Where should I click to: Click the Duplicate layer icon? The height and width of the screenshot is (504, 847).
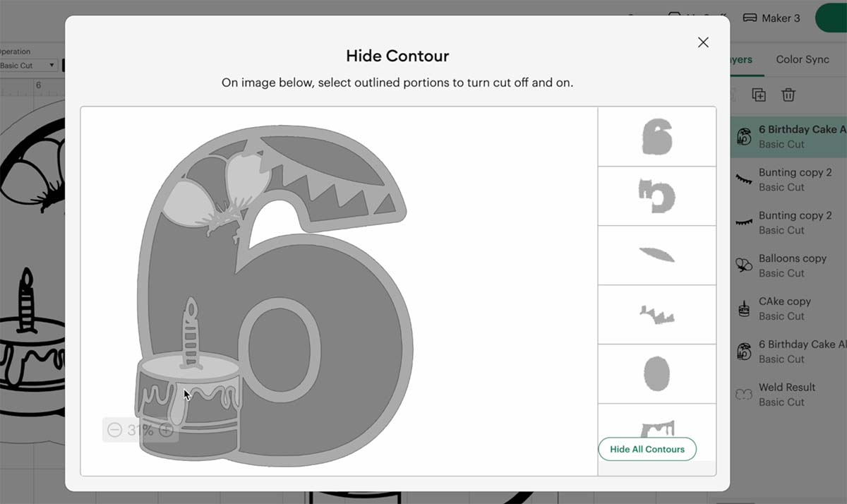759,95
